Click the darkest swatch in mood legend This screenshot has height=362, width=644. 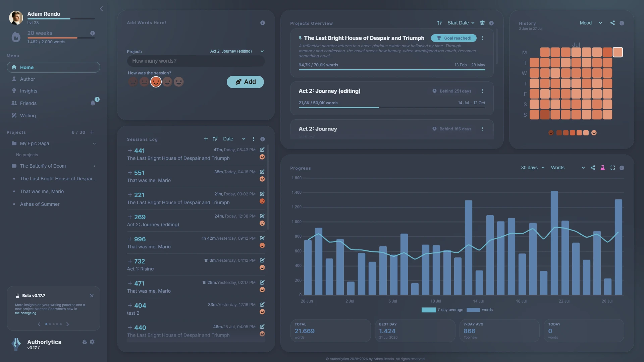559,133
